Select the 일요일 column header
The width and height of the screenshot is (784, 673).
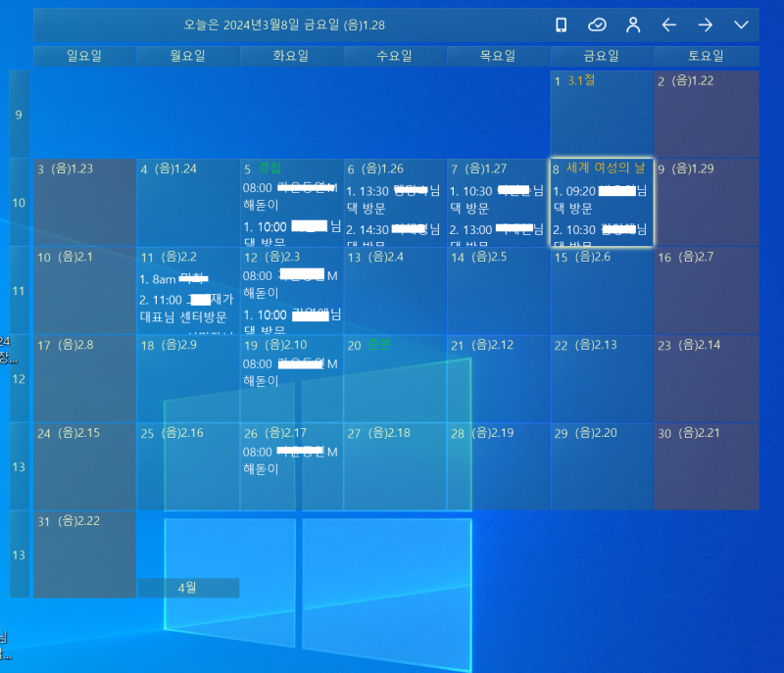[x=84, y=56]
